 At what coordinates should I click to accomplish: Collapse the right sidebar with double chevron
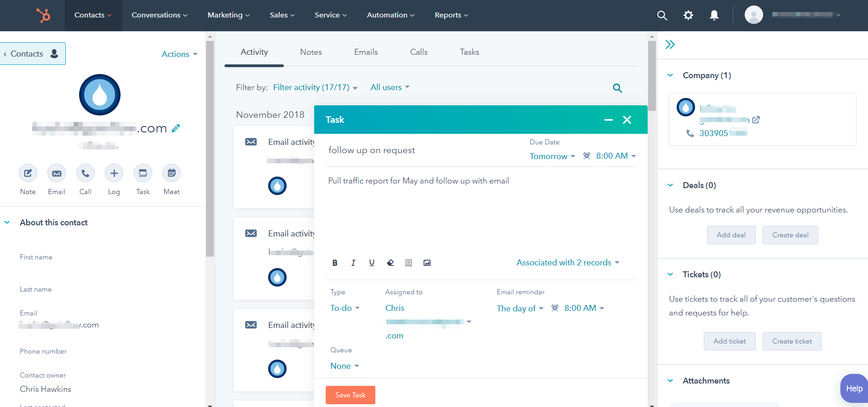[670, 45]
